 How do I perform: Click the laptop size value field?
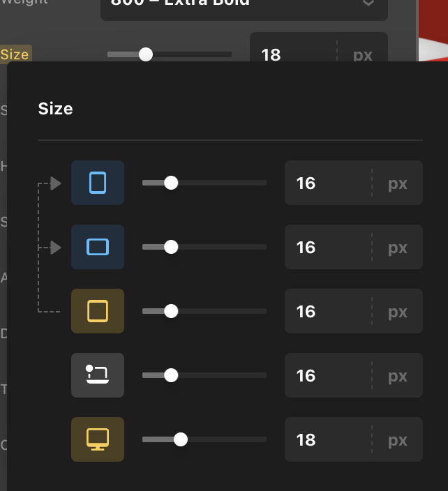coord(324,375)
